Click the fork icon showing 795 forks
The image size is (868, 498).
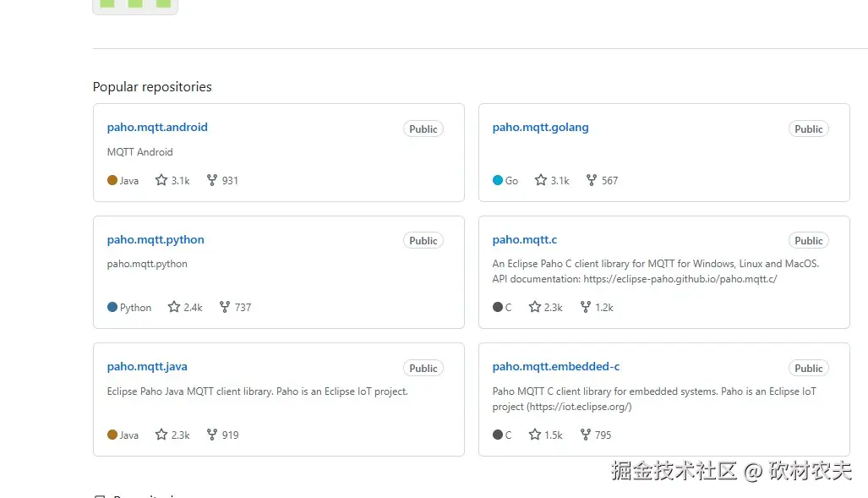point(586,435)
